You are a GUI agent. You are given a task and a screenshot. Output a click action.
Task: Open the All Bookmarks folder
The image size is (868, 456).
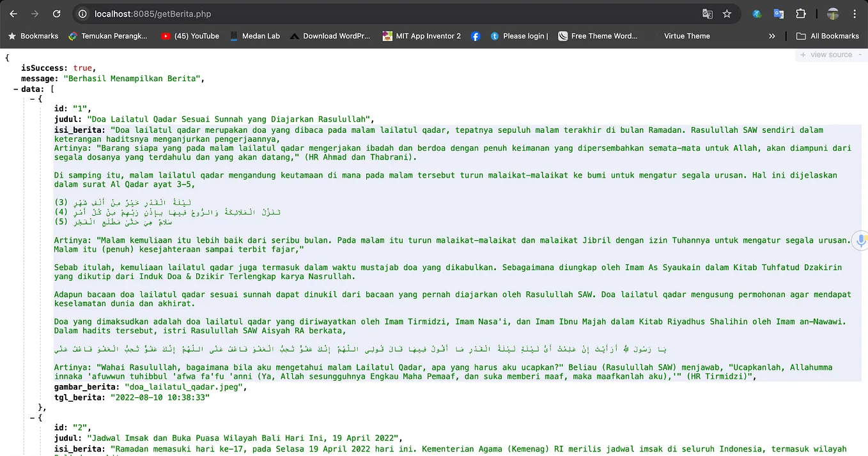(x=828, y=36)
